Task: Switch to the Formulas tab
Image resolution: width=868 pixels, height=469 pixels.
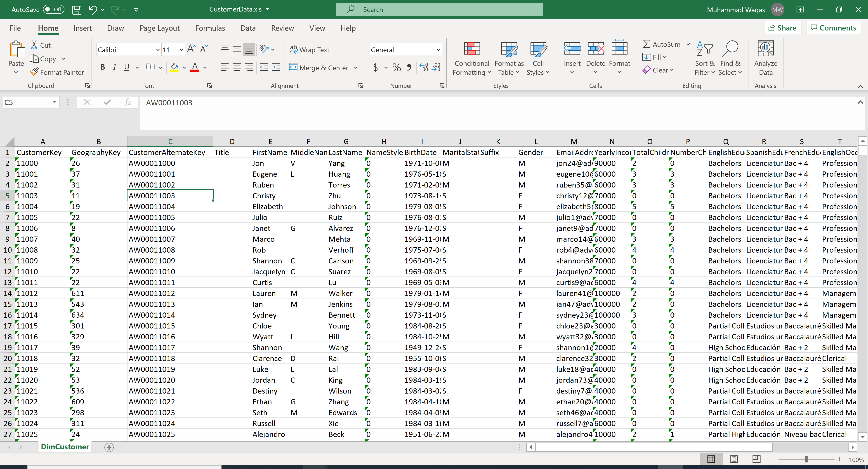Action: [210, 28]
